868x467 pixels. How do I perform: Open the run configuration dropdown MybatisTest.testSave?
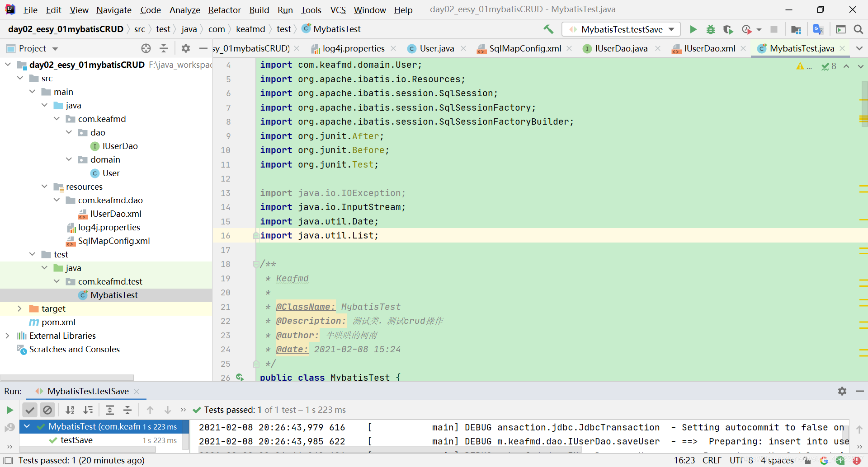coord(621,29)
